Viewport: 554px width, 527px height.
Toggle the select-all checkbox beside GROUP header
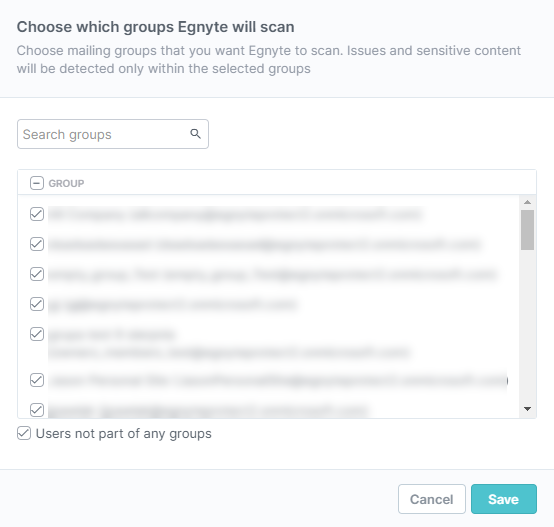(37, 183)
